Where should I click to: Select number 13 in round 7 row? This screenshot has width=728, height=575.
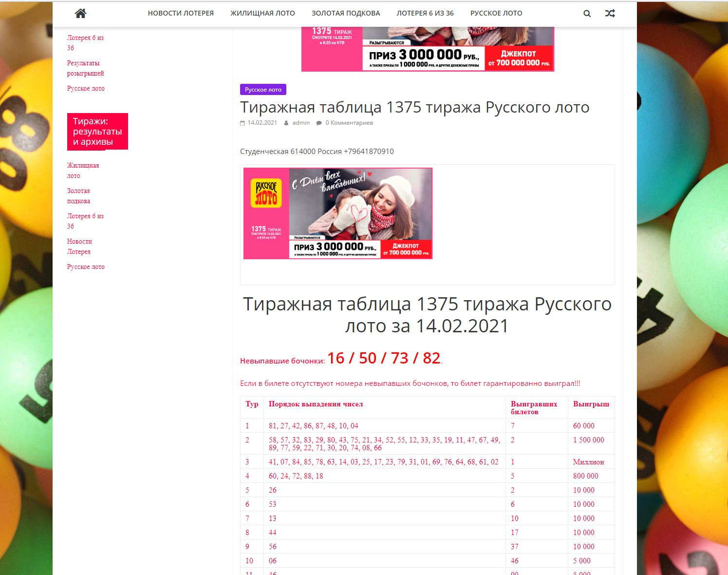click(273, 518)
